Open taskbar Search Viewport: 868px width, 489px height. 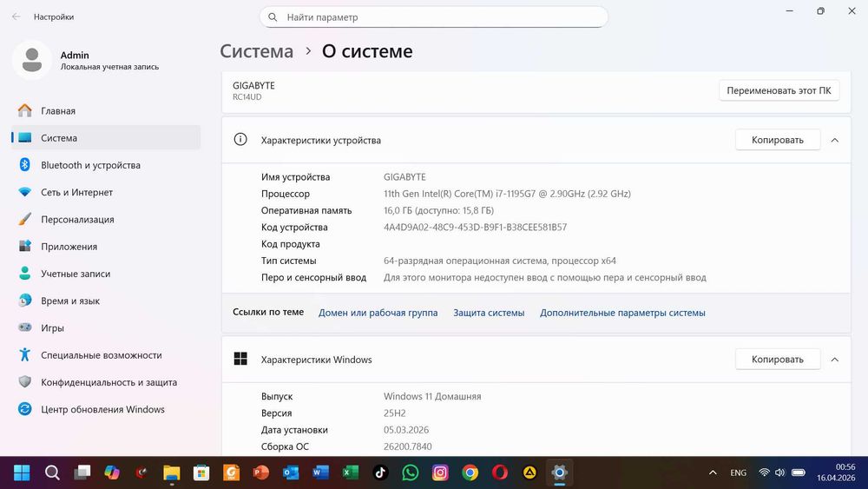52,472
